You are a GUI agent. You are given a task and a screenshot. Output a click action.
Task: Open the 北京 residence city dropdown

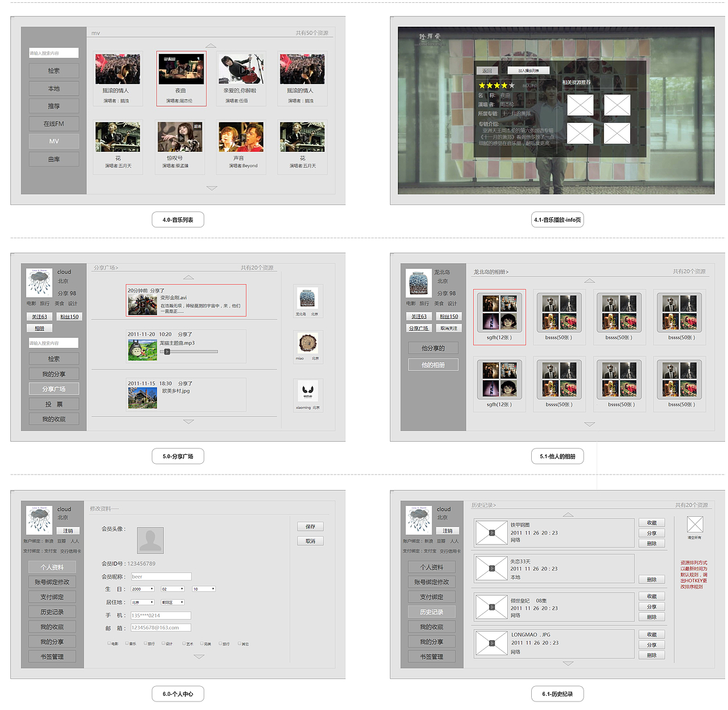(143, 602)
